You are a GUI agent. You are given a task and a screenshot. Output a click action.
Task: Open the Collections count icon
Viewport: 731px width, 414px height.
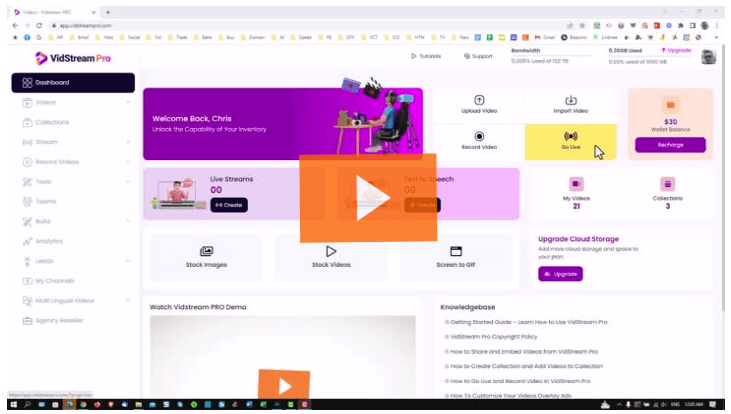point(668,184)
